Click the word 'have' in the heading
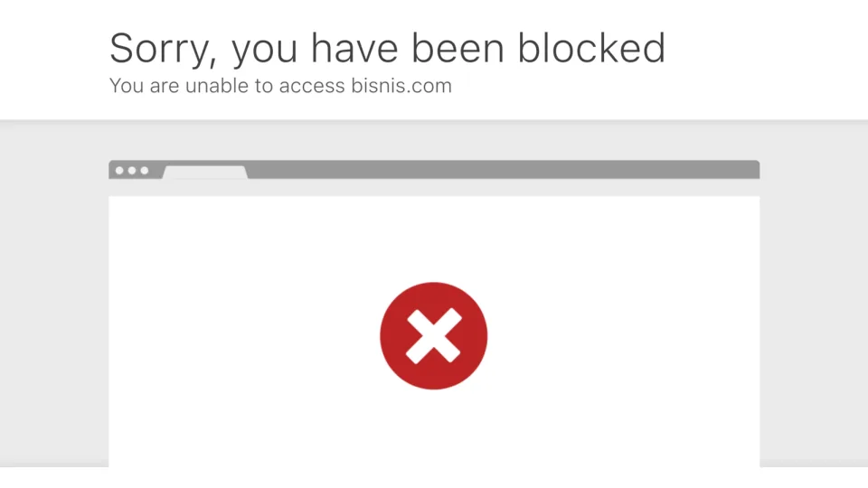This screenshot has width=868, height=488. click(x=354, y=48)
